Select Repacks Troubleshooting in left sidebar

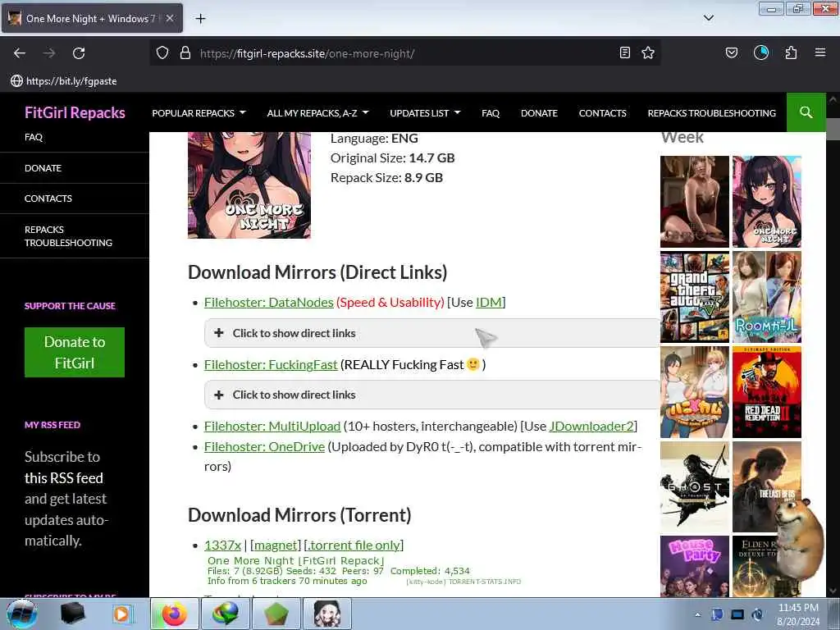69,236
